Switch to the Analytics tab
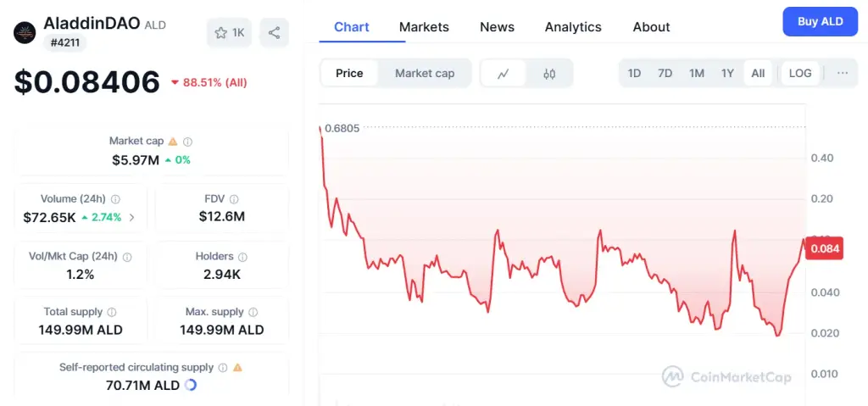This screenshot has height=406, width=868. pyautogui.click(x=573, y=26)
